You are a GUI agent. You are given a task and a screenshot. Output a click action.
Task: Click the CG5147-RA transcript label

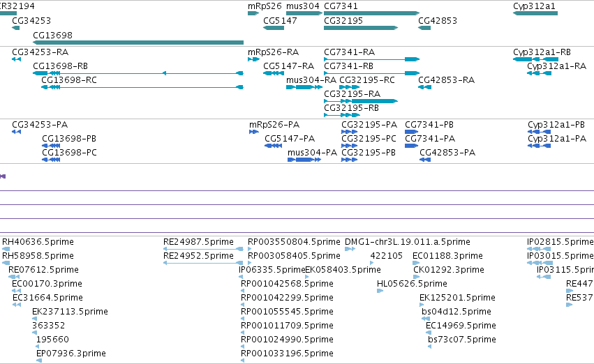tap(289, 66)
